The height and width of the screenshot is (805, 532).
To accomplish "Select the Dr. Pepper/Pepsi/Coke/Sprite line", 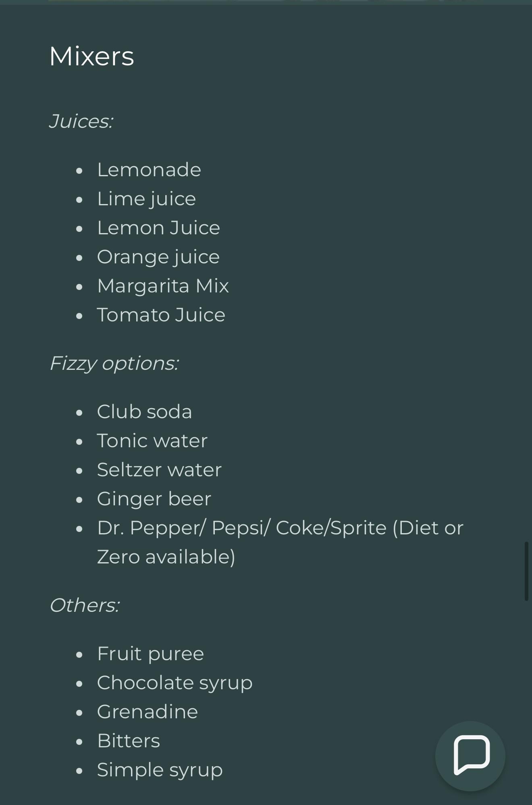I will 280,528.
